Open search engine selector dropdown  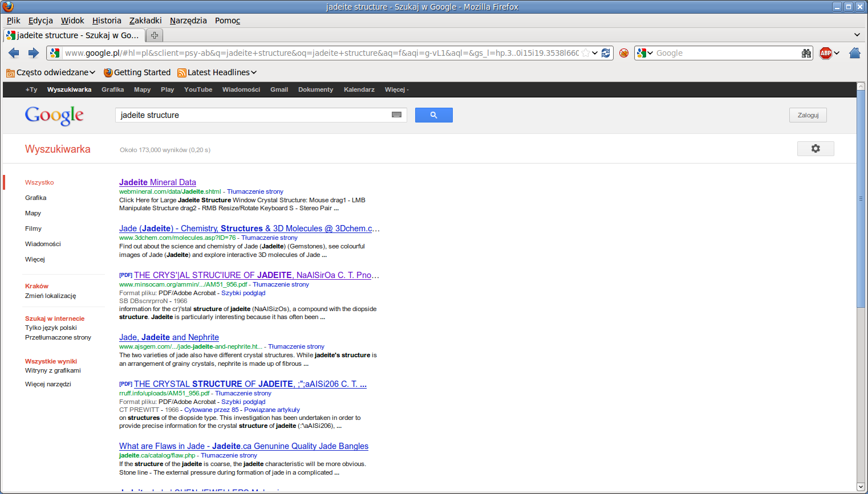pos(645,53)
